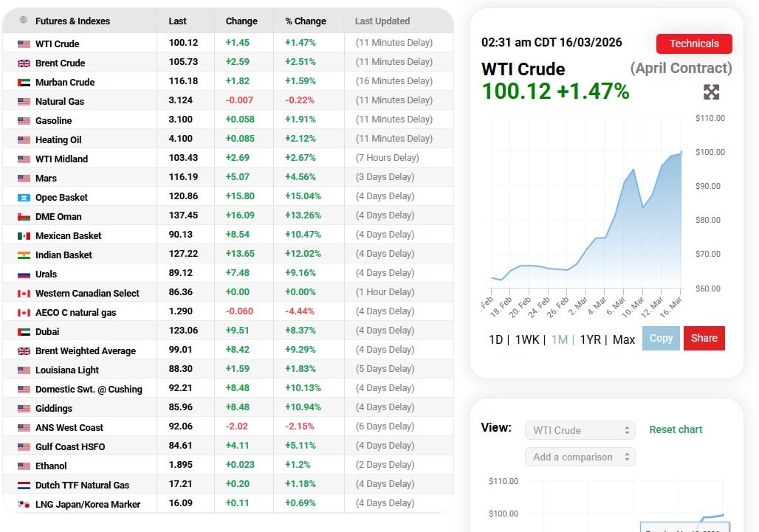Click the Canadian flag beside Western Canadian Select
Viewport: 759px width, 532px height.
pos(24,294)
